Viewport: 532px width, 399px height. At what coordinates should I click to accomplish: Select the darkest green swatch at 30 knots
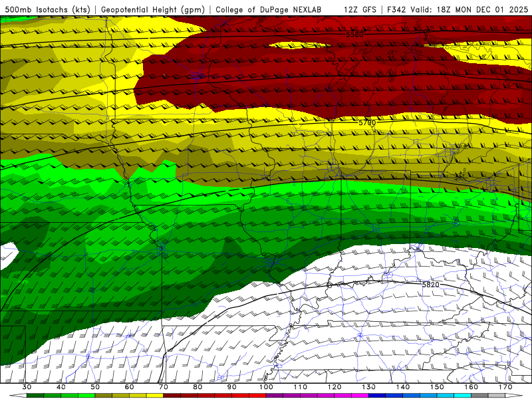pos(35,396)
